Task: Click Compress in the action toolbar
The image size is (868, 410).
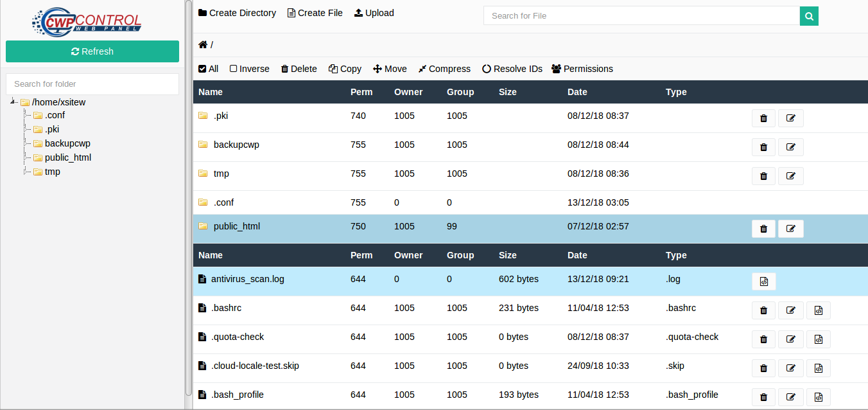Action: click(444, 69)
